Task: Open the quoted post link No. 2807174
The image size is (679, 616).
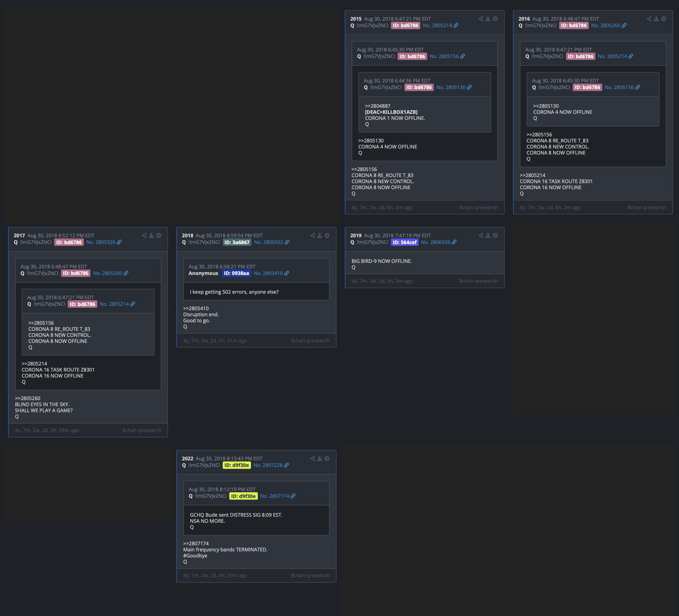Action: 275,496
